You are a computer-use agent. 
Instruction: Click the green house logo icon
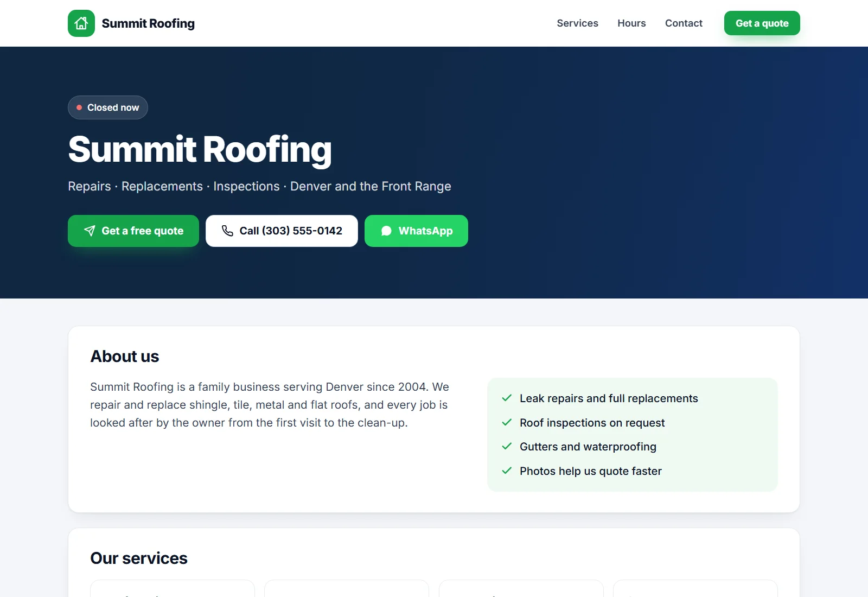[81, 23]
